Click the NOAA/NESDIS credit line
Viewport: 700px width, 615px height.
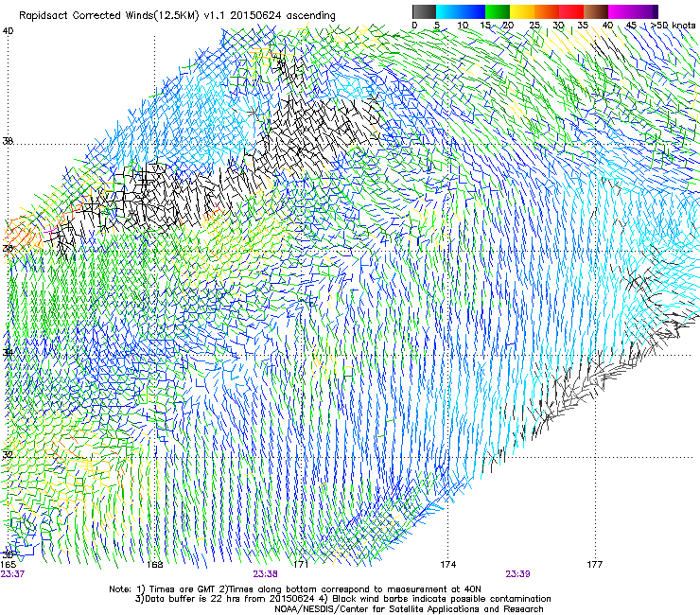(x=409, y=609)
